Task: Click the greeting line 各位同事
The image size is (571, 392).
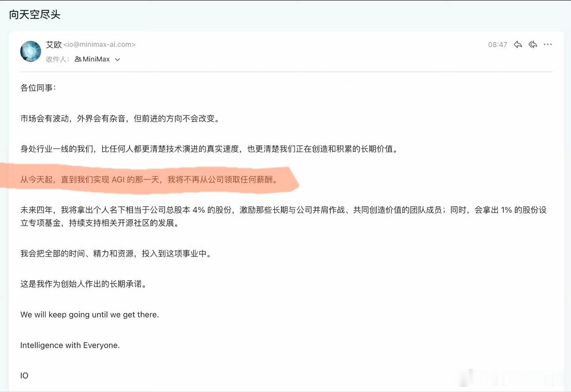Action: click(x=38, y=88)
